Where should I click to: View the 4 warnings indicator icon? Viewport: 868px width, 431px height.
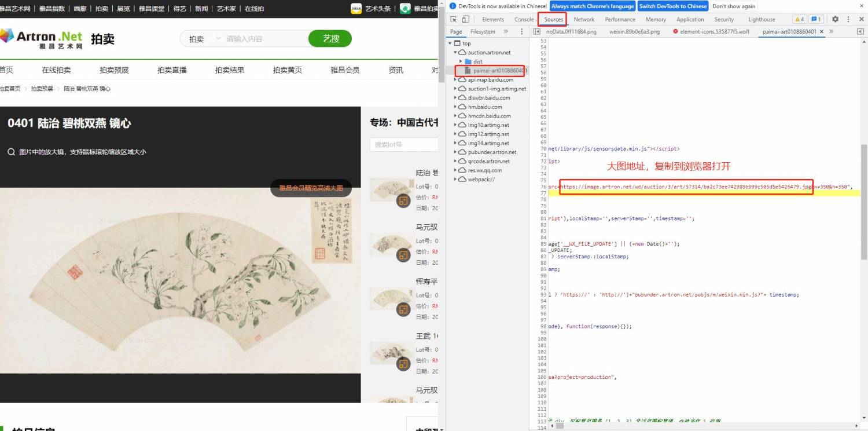pos(798,19)
